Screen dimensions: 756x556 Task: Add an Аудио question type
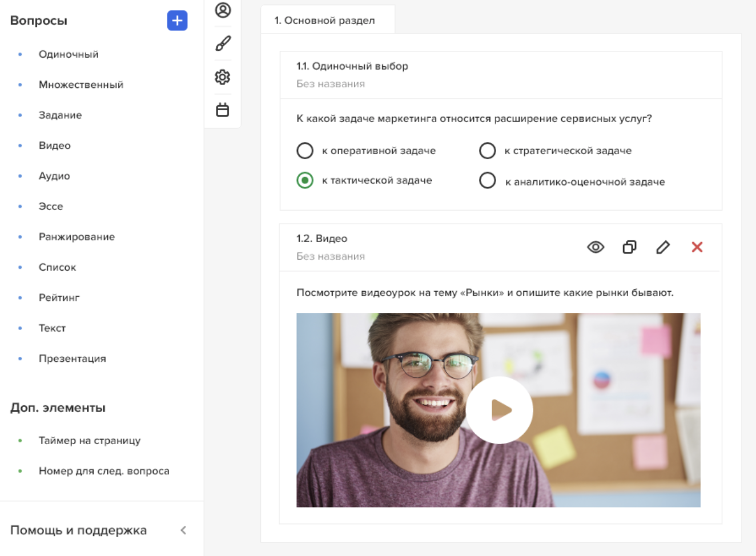[x=54, y=176]
